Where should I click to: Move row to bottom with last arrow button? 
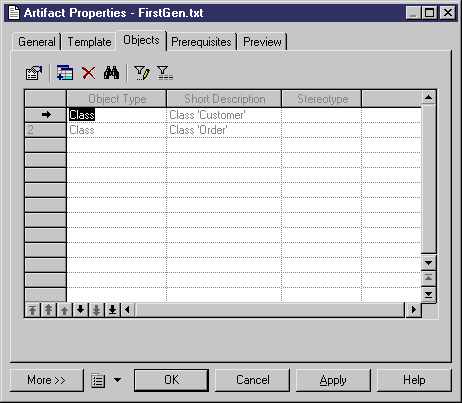pyautogui.click(x=112, y=310)
